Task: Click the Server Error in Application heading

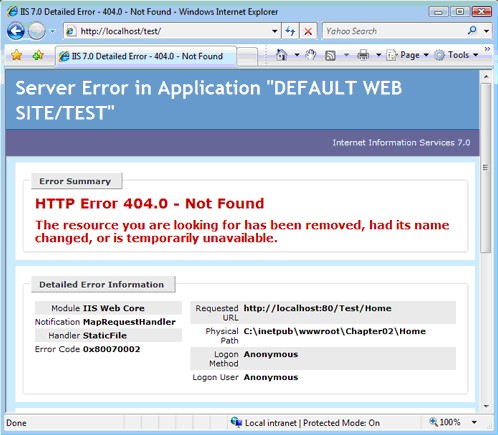Action: coord(209,100)
